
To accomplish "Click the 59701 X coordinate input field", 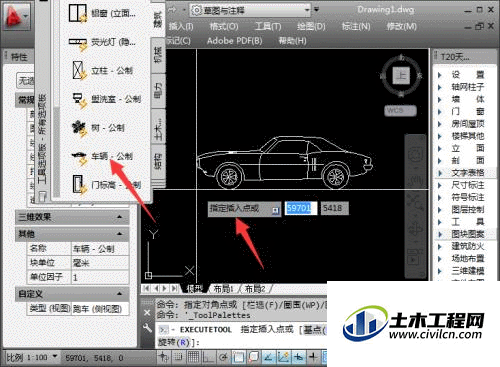I will 300,208.
